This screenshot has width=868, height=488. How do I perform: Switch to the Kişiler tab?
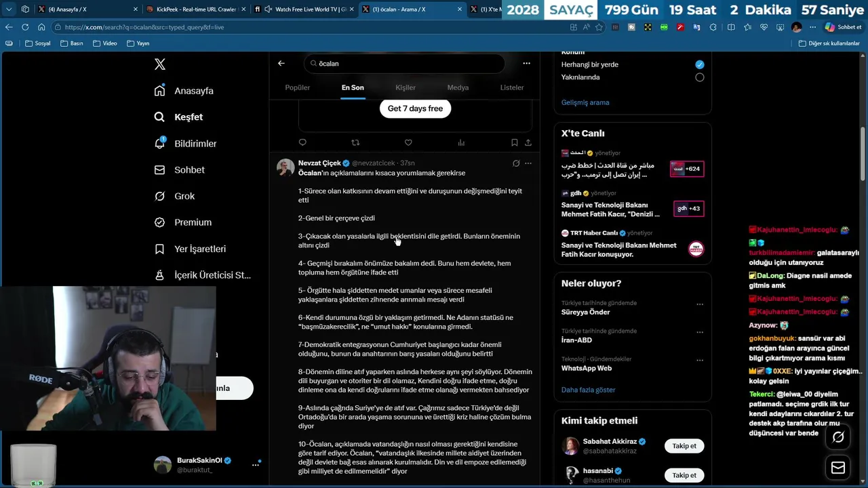pos(406,87)
